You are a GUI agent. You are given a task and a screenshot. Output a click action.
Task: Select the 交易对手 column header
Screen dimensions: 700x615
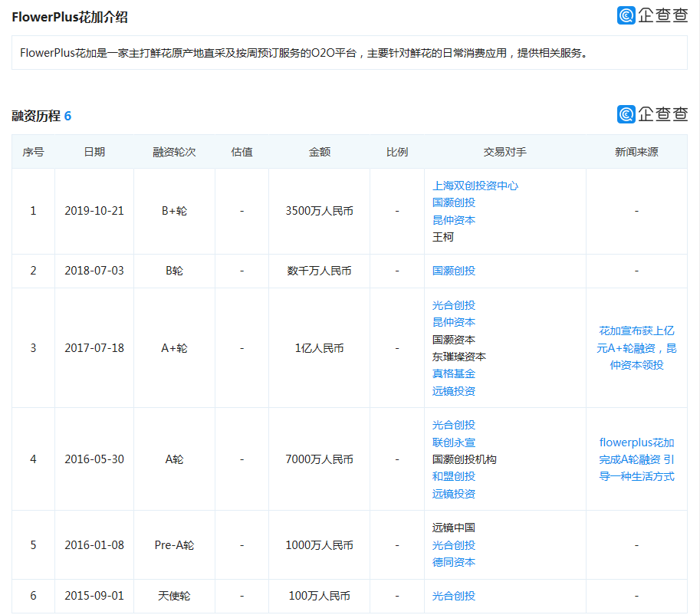(x=504, y=152)
